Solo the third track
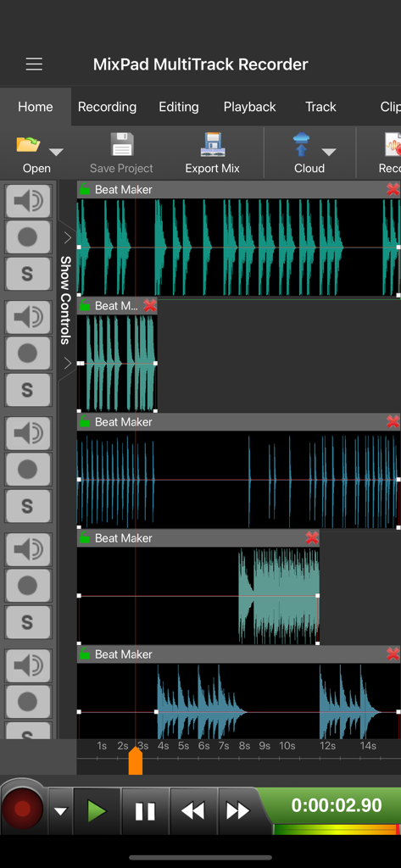Image resolution: width=401 pixels, height=868 pixels. coord(28,506)
